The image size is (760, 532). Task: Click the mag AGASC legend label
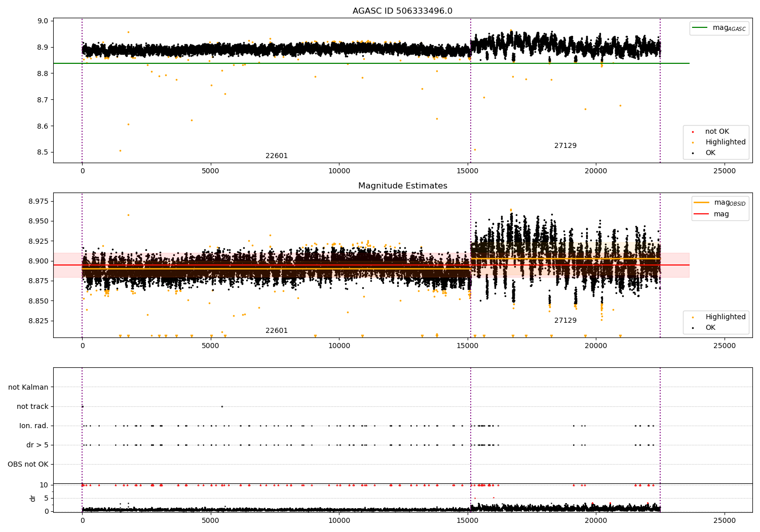click(729, 28)
